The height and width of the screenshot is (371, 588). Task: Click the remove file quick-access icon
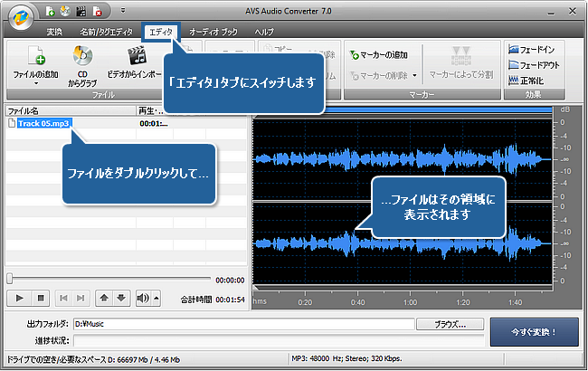pos(97,12)
